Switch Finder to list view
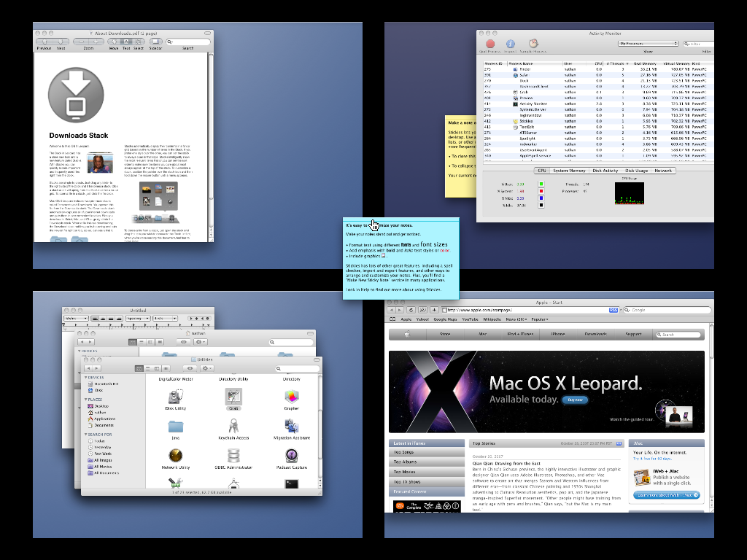Screen dimensions: 747x560 click(x=147, y=368)
